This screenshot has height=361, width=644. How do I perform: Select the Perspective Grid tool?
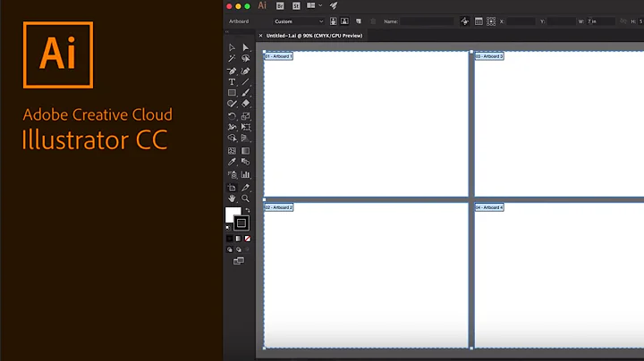(x=246, y=139)
